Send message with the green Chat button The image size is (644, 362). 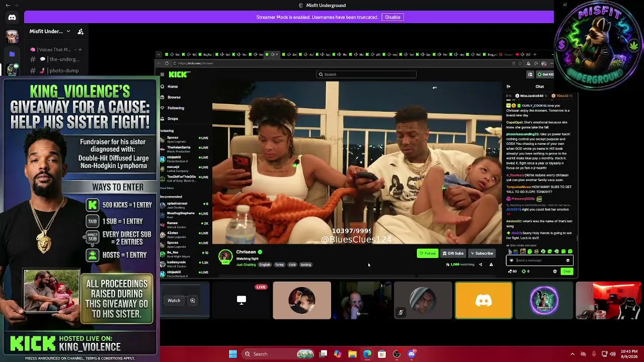tap(567, 271)
